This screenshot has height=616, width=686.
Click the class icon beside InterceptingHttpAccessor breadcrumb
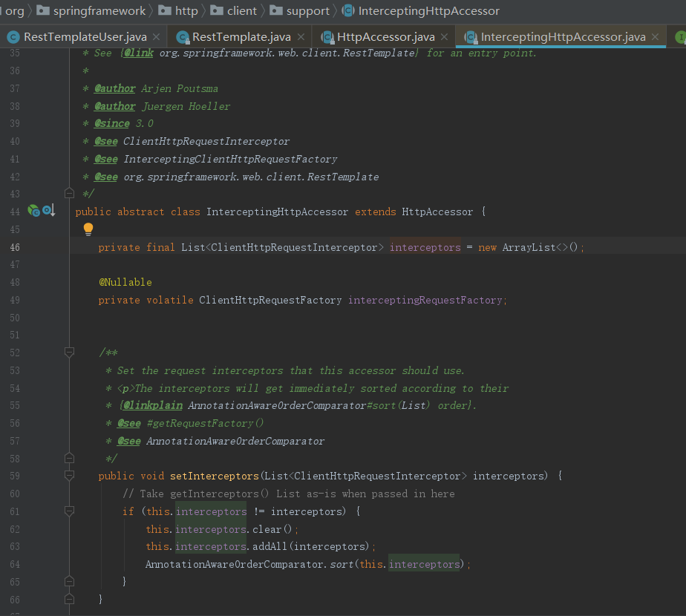pyautogui.click(x=348, y=10)
